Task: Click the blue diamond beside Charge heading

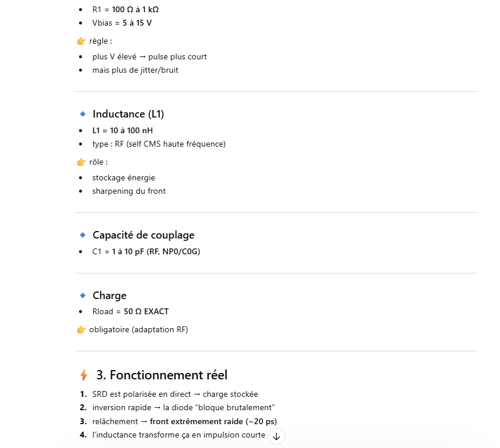Action: pyautogui.click(x=83, y=296)
